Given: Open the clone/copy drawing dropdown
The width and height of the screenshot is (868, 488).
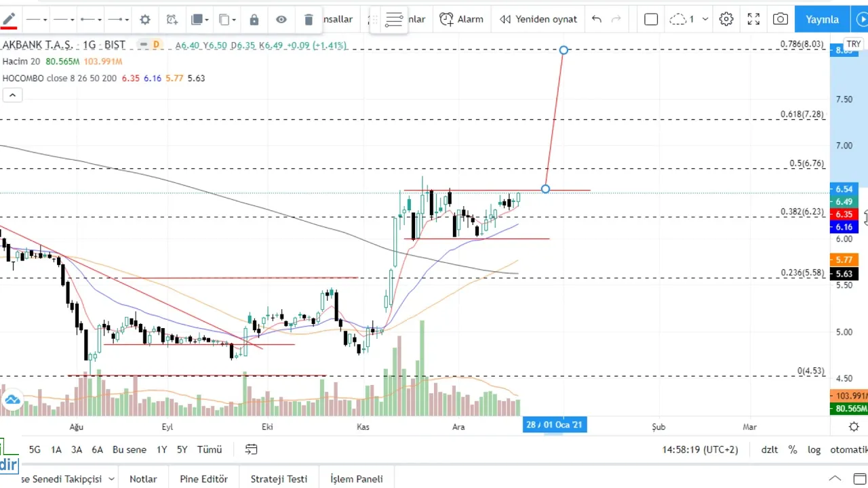Looking at the screenshot, I should click(x=227, y=20).
